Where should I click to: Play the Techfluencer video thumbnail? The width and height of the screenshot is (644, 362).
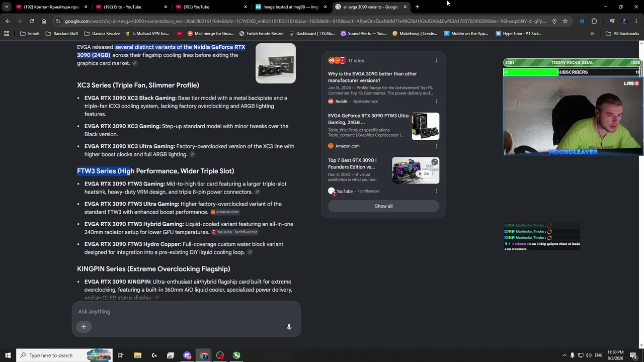[416, 170]
